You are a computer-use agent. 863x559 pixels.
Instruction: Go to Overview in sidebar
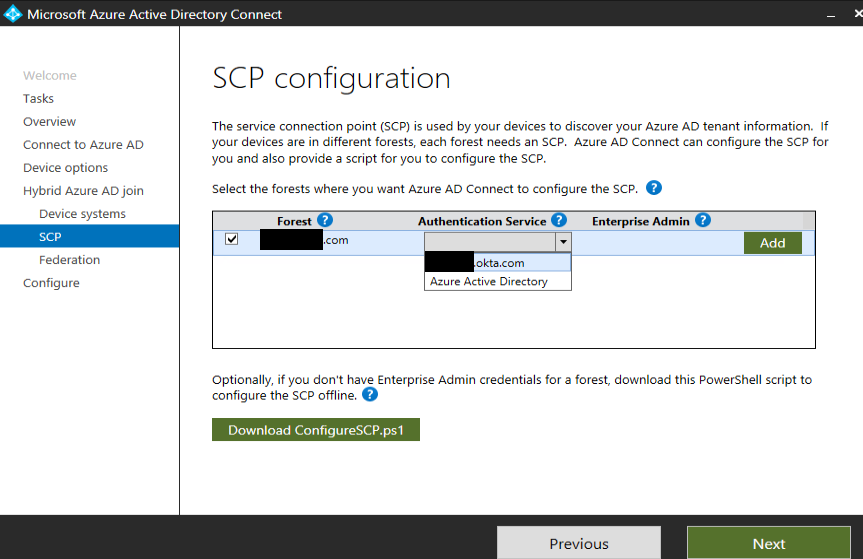(50, 122)
